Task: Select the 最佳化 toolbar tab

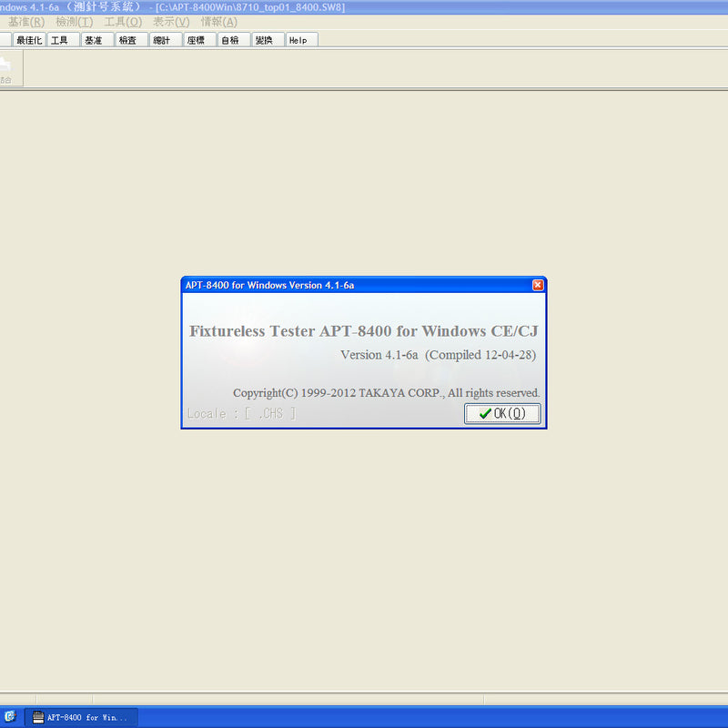Action: pyautogui.click(x=29, y=40)
